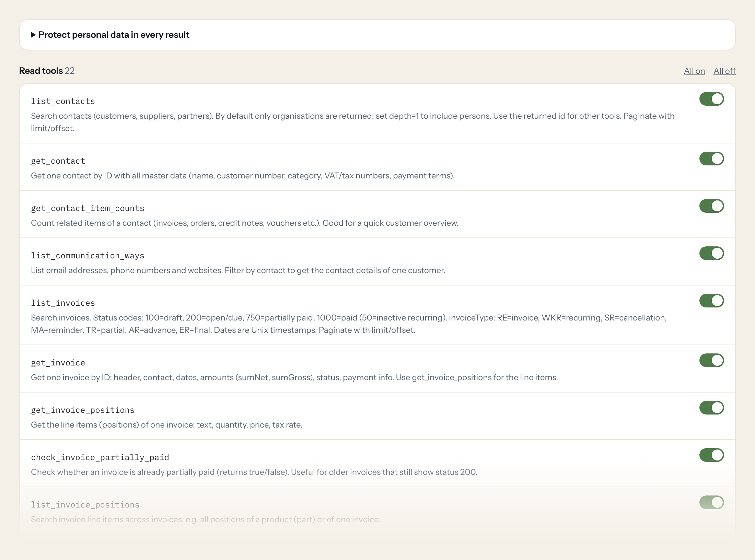755x560 pixels.
Task: Select the 'get_contact' tool name
Action: [x=58, y=161]
